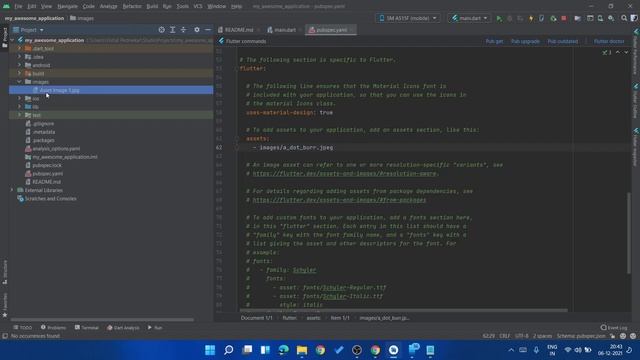
Task: Open the Refactor menu
Action: [131, 7]
